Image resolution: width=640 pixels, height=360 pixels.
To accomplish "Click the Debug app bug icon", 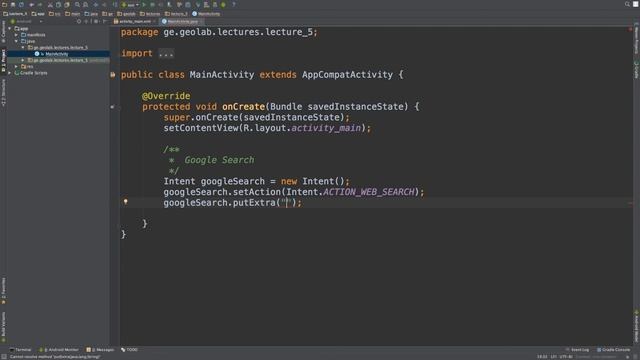I will tap(152, 4).
